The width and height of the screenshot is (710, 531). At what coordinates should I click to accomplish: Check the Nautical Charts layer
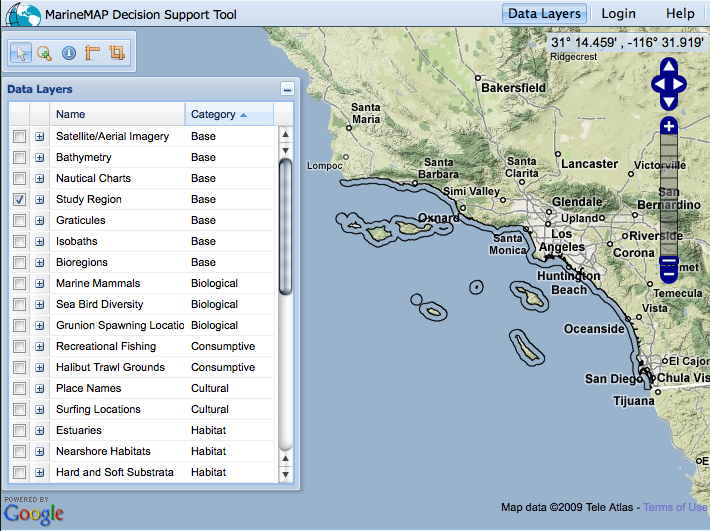tap(19, 178)
